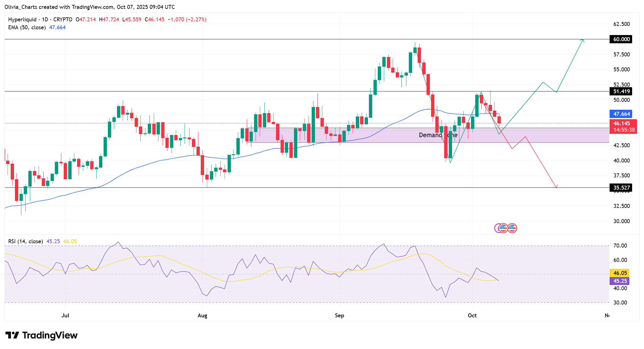Click the Oct label on the time axis
This screenshot has height=349, width=644.
(x=472, y=315)
